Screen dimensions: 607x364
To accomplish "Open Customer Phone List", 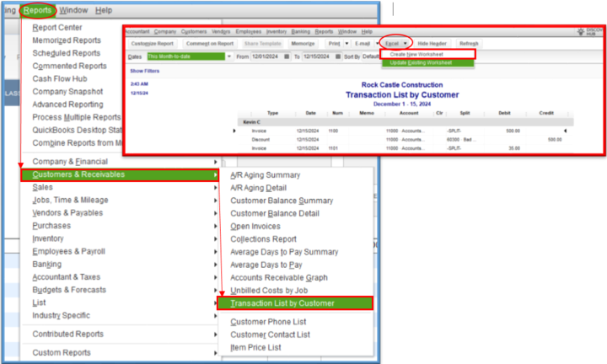I will coord(268,322).
